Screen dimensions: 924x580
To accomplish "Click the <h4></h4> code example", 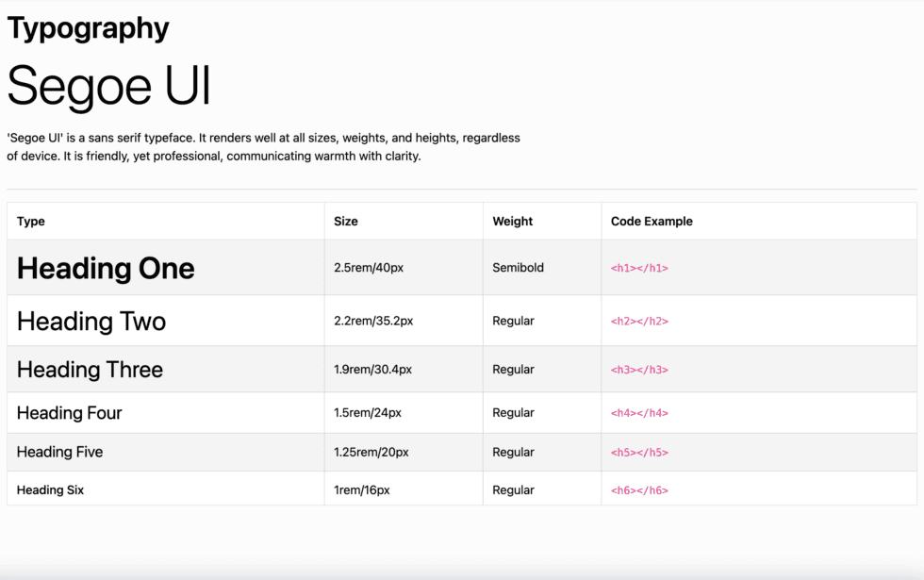I will tap(639, 413).
